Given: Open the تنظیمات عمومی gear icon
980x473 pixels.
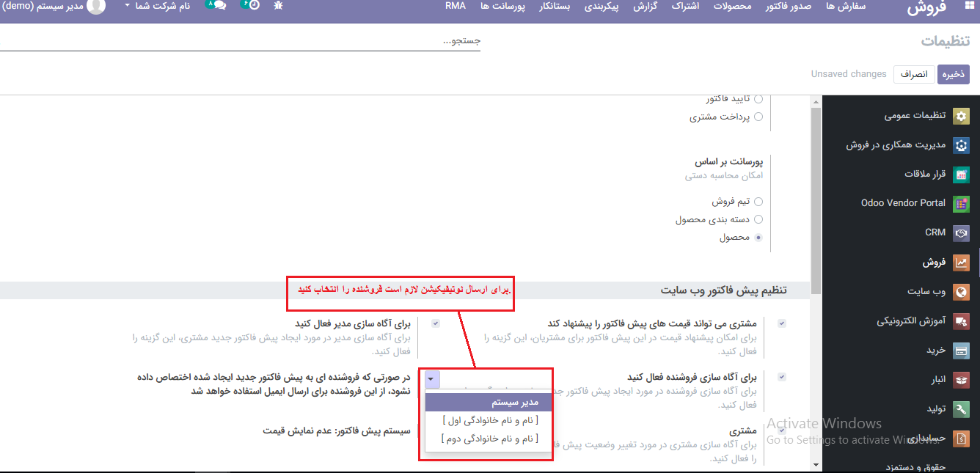Looking at the screenshot, I should tap(961, 116).
